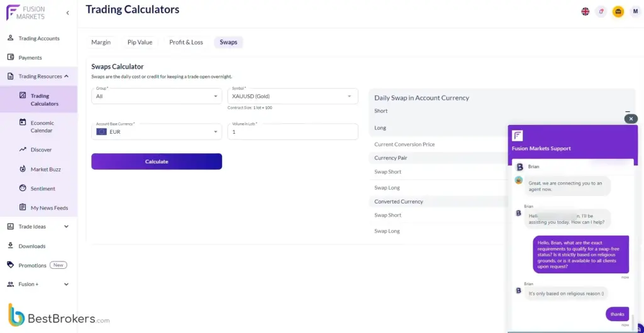The width and height of the screenshot is (644, 333).
Task: Click Brian's B avatar in the chat agent bar
Action: coord(519,167)
